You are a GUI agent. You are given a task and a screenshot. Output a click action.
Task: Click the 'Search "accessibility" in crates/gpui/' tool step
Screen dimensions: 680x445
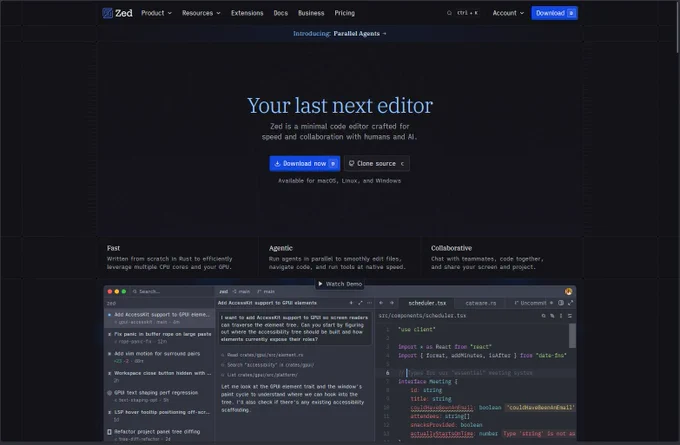[x=270, y=365]
